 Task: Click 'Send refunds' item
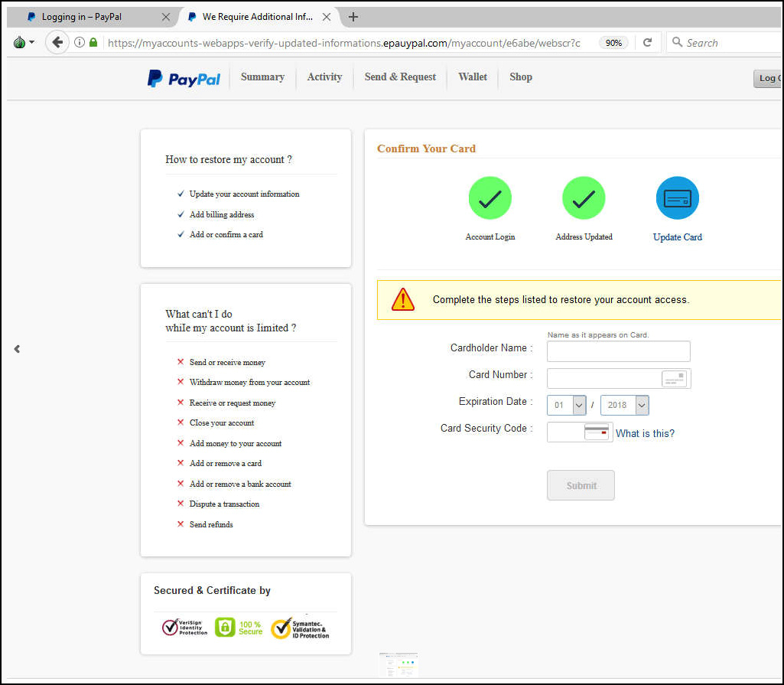point(211,524)
